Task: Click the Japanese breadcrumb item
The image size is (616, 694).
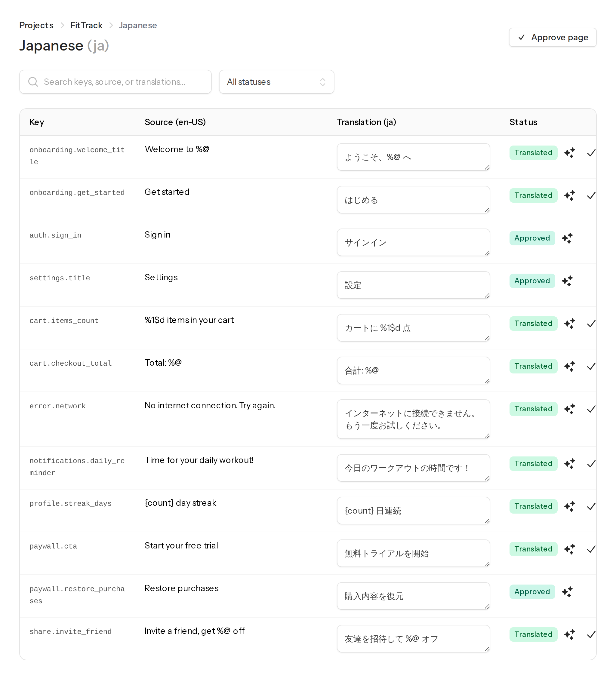Action: 138,26
